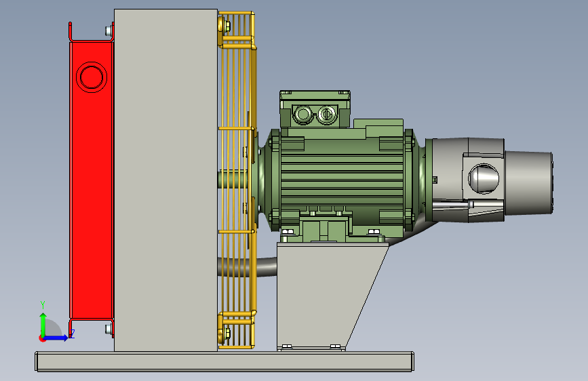588x381 pixels.
Task: Select the red radiator tank side panel
Action: point(92,180)
